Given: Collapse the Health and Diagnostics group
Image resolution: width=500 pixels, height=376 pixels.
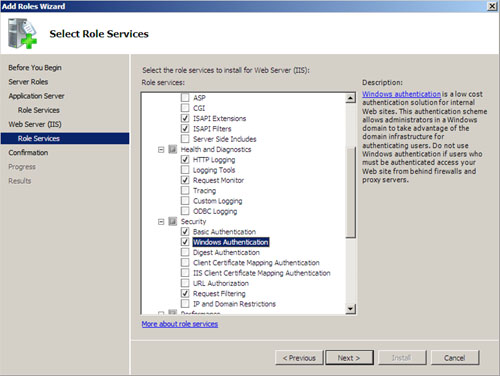Looking at the screenshot, I should click(x=161, y=150).
